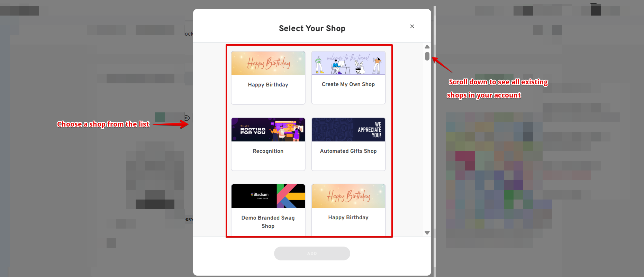Choose the We Appreciate You banner
Image resolution: width=644 pixels, height=277 pixels.
click(348, 130)
